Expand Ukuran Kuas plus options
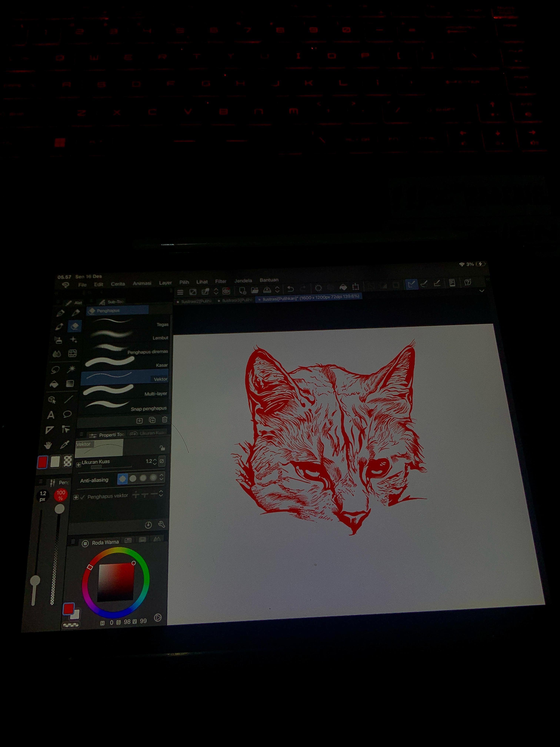Screen dimensions: 560x747 [78, 465]
